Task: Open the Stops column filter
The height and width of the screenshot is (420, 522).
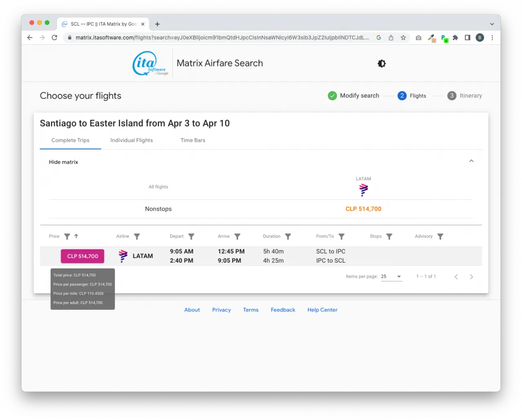Action: coord(389,237)
